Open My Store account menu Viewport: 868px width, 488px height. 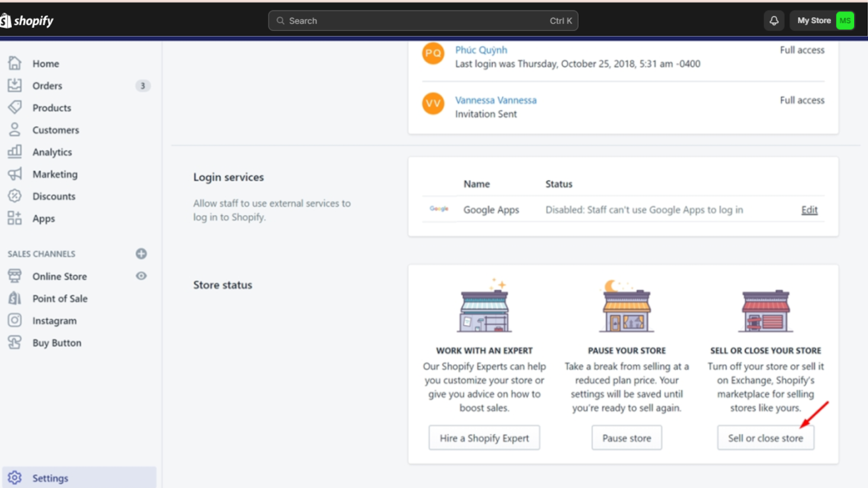822,21
